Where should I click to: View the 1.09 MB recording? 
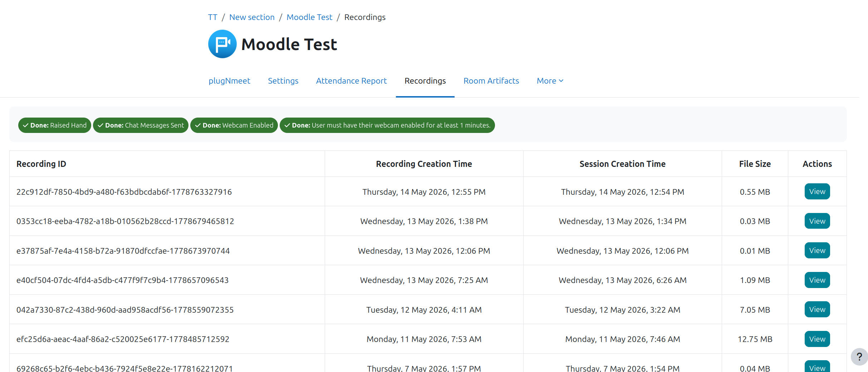point(817,280)
